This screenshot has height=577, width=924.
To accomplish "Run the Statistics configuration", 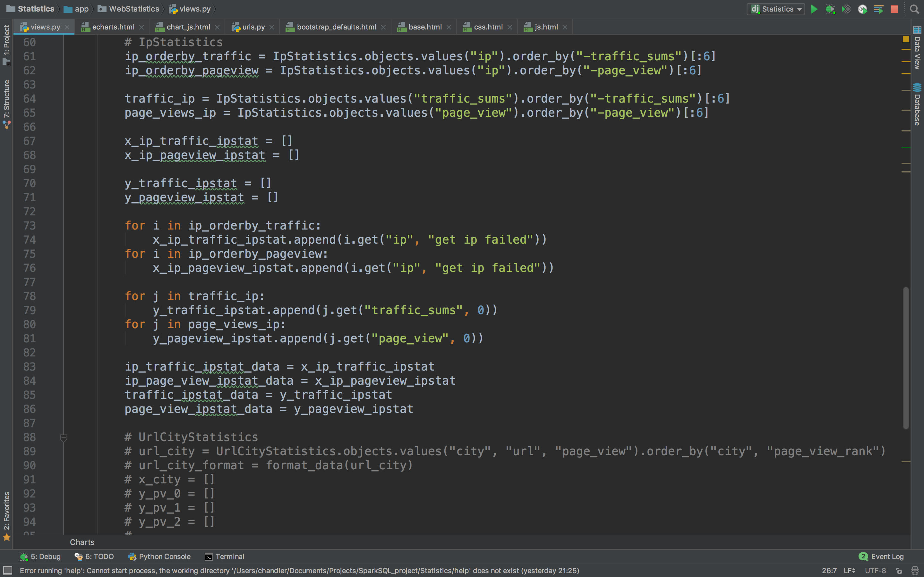I will coord(814,9).
